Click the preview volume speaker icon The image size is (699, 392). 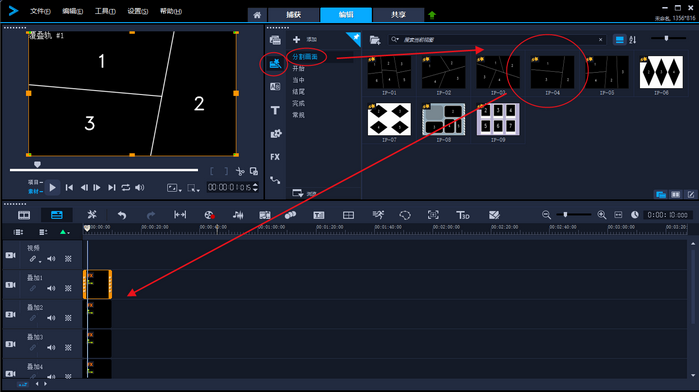[x=140, y=188]
